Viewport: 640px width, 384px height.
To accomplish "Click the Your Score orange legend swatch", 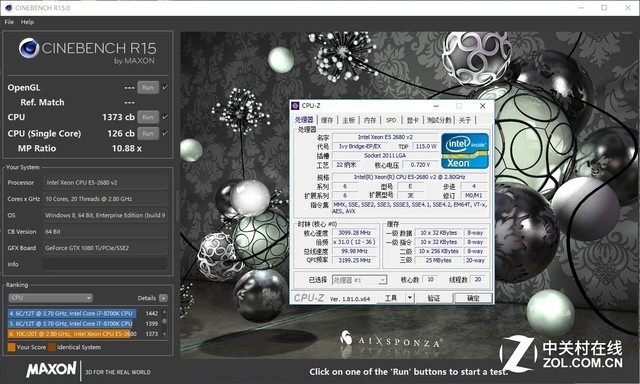I will click(x=11, y=347).
